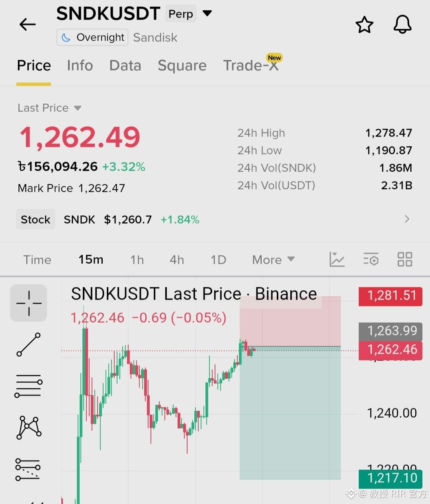The width and height of the screenshot is (430, 504).
Task: Pick the XABCD pattern tool
Action: (29, 427)
